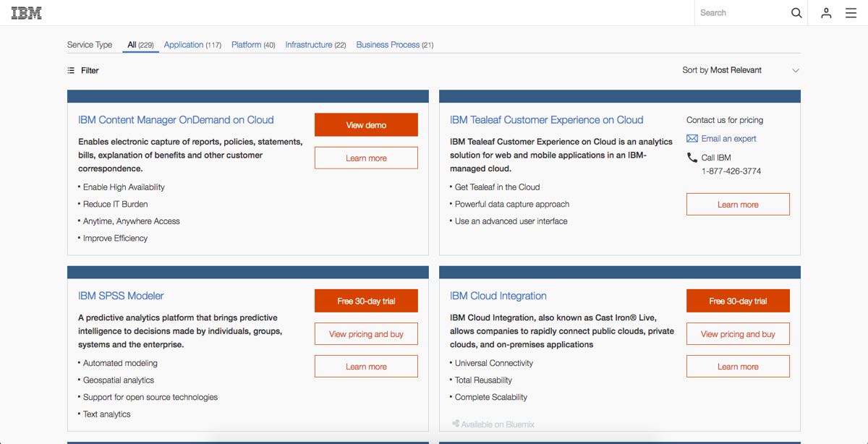868x444 pixels.
Task: Click the 'Service Type' label
Action: [90, 45]
